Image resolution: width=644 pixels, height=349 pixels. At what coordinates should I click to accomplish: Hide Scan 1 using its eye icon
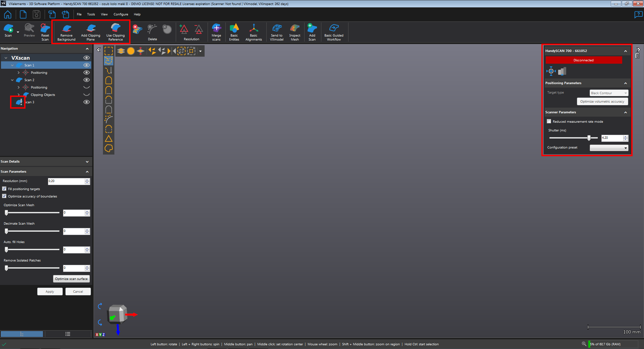(87, 65)
